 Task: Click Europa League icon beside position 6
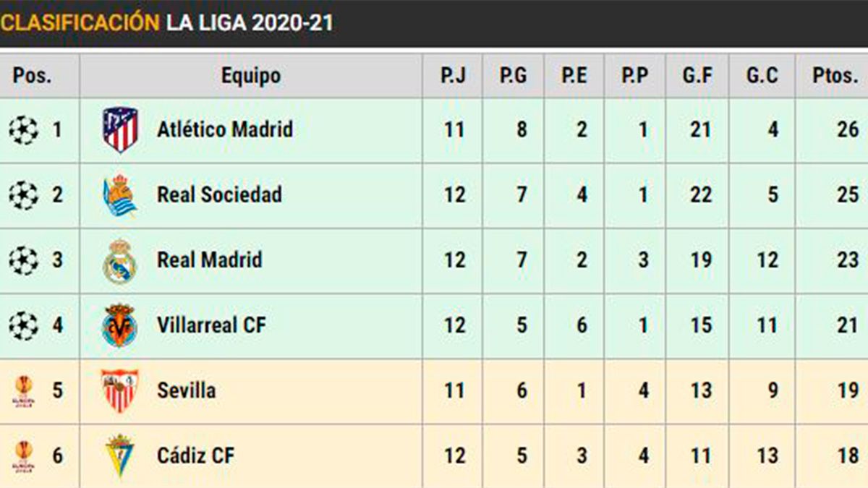(23, 455)
